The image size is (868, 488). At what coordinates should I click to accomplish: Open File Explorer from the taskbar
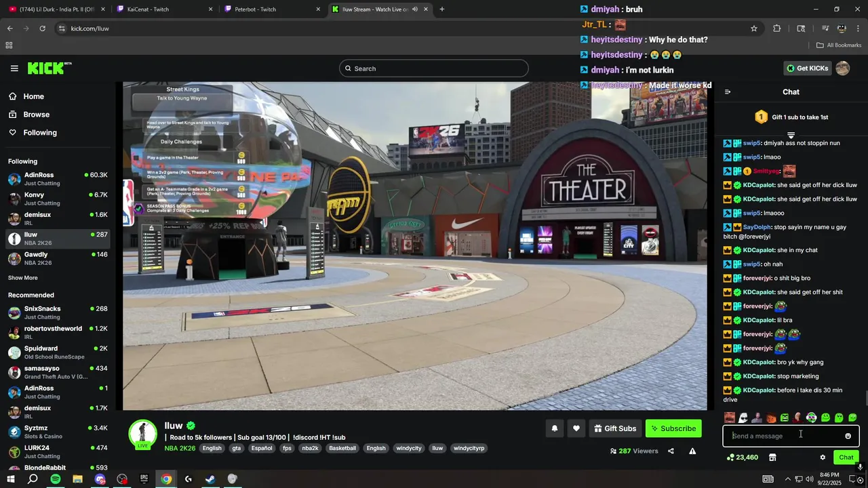(77, 479)
